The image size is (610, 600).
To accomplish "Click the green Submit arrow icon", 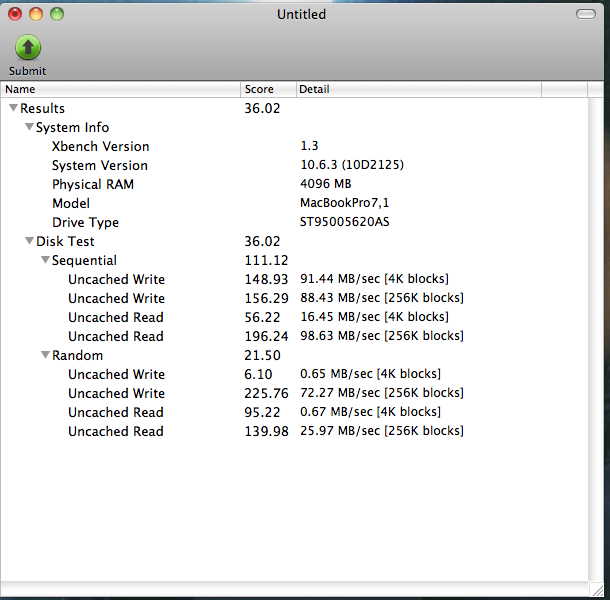I will [x=28, y=47].
